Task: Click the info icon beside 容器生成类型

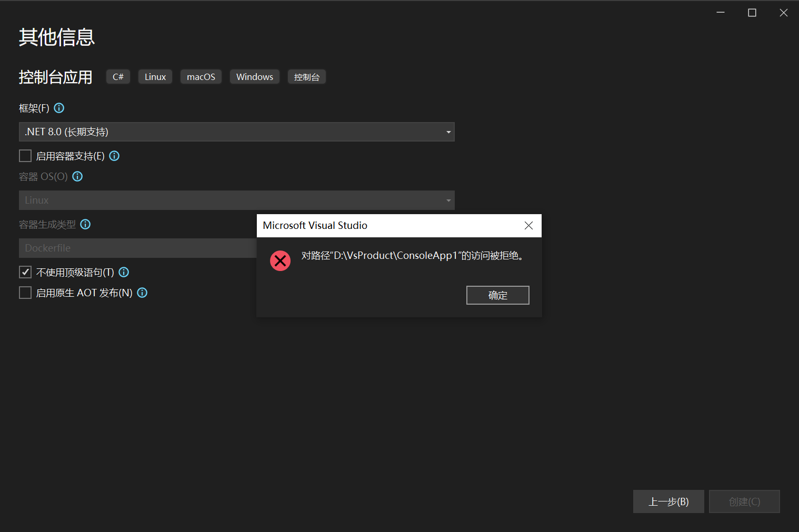Action: [x=85, y=224]
